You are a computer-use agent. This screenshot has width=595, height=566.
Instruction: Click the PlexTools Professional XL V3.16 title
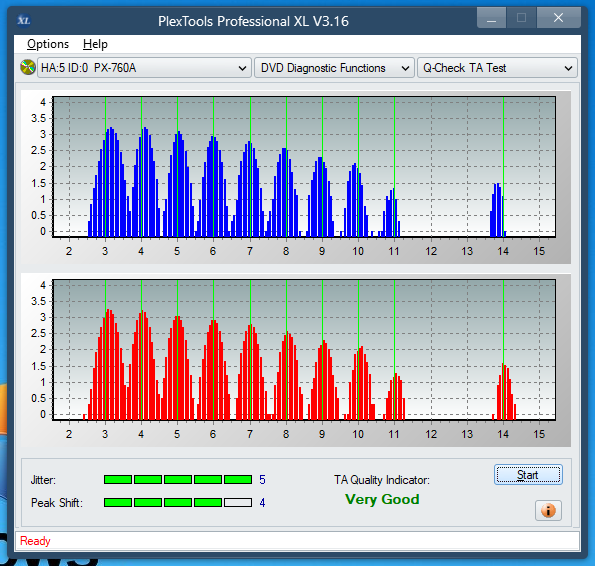click(x=253, y=21)
